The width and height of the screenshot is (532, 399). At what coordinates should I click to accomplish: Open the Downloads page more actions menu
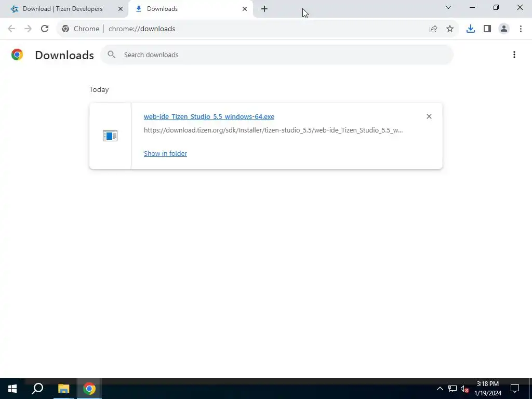coord(514,55)
